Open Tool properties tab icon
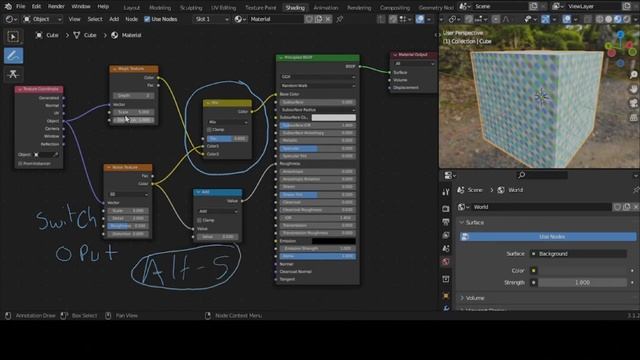The height and width of the screenshot is (360, 640). 446,192
